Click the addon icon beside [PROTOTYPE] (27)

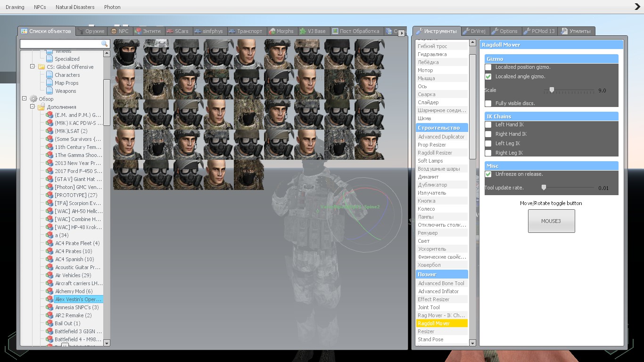[x=50, y=195]
